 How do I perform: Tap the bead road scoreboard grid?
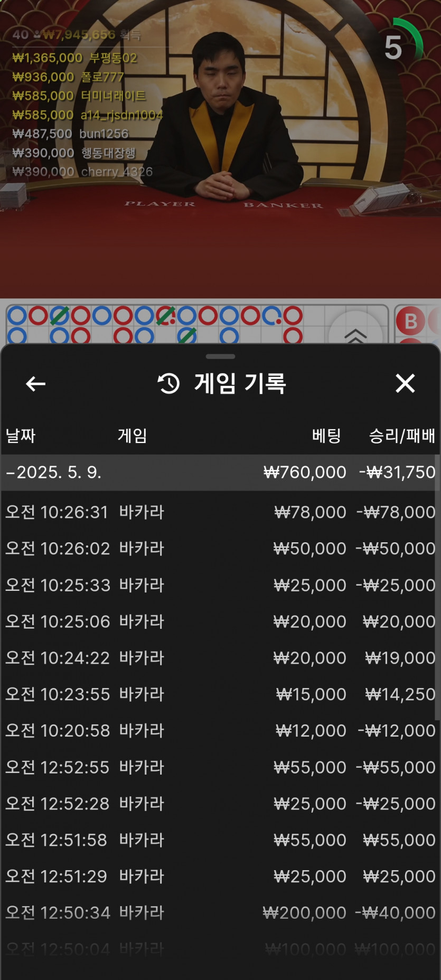pyautogui.click(x=197, y=324)
